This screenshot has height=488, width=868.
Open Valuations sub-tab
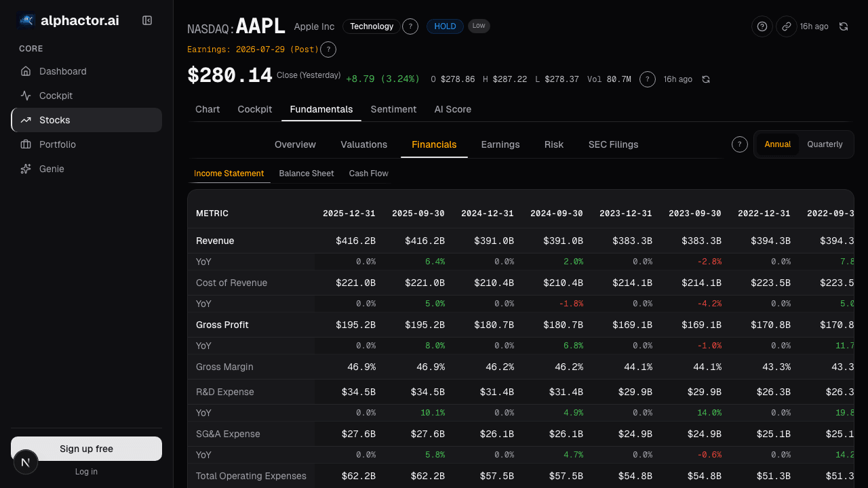tap(364, 144)
